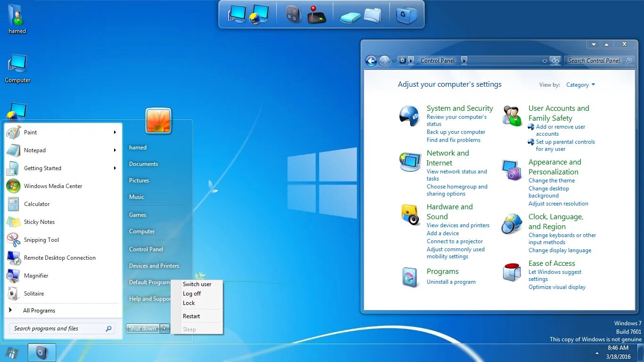Screen dimensions: 644x362
Task: Click Change the theme link
Action: 552,181
